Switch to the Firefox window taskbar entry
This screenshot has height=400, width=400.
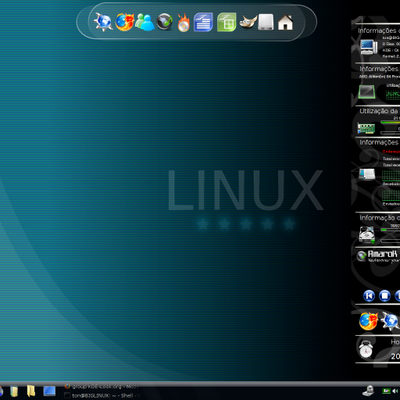(x=102, y=386)
